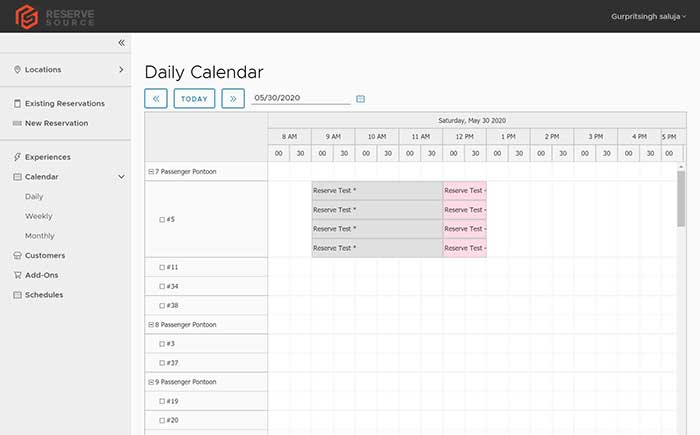Click the calendar vertical scrollbar thumb
Image resolution: width=700 pixels, height=435 pixels.
coord(681,199)
